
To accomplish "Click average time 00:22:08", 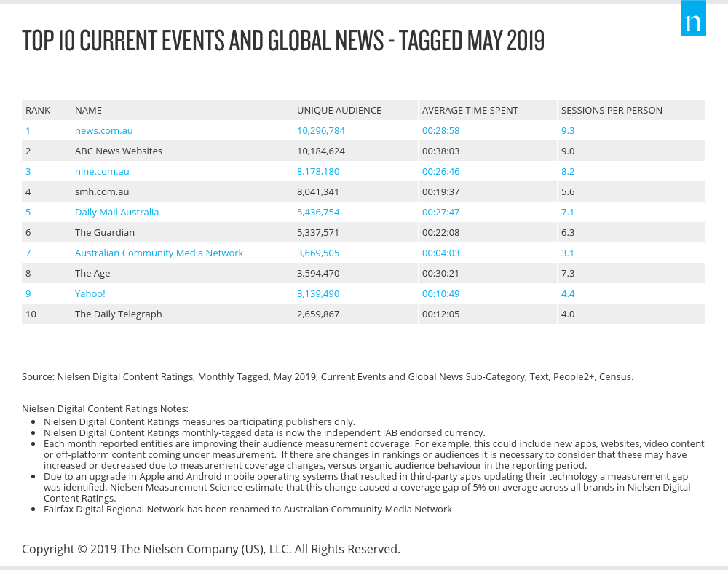I will click(x=440, y=233).
